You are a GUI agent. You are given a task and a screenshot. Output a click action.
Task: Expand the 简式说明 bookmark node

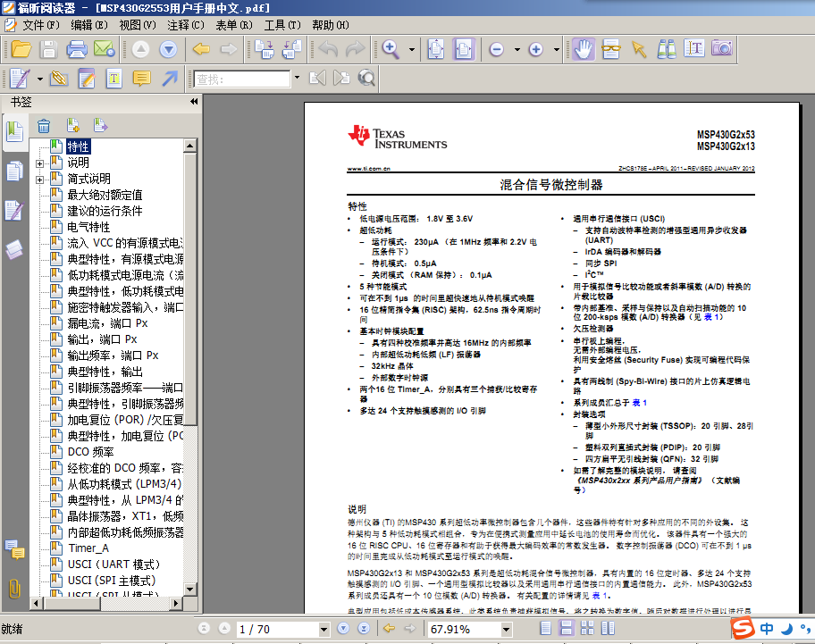[x=39, y=180]
